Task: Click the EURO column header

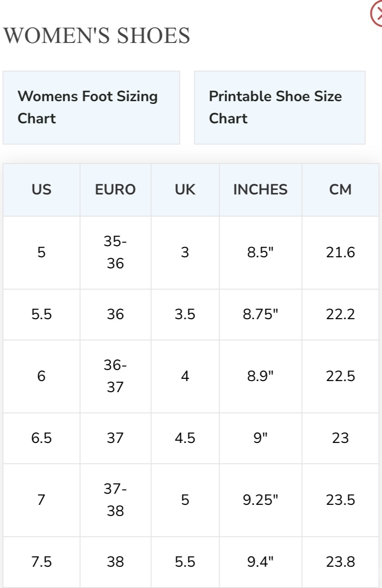Action: (x=115, y=190)
